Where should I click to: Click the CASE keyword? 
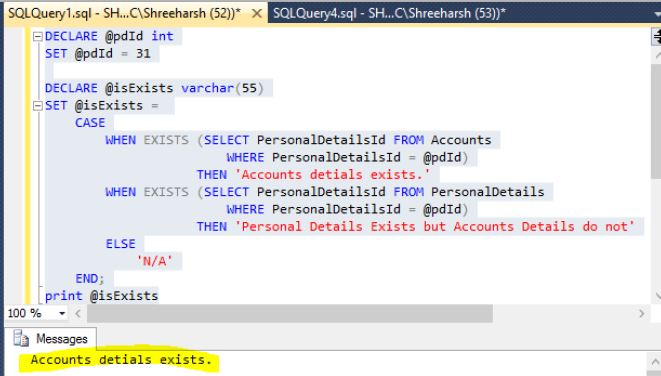pyautogui.click(x=90, y=123)
